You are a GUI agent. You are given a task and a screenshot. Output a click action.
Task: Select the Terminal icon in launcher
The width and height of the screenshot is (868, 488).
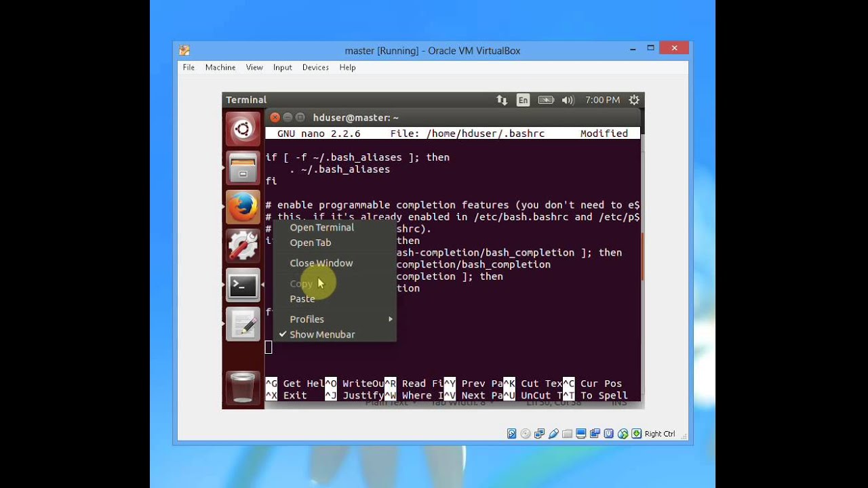(x=243, y=285)
